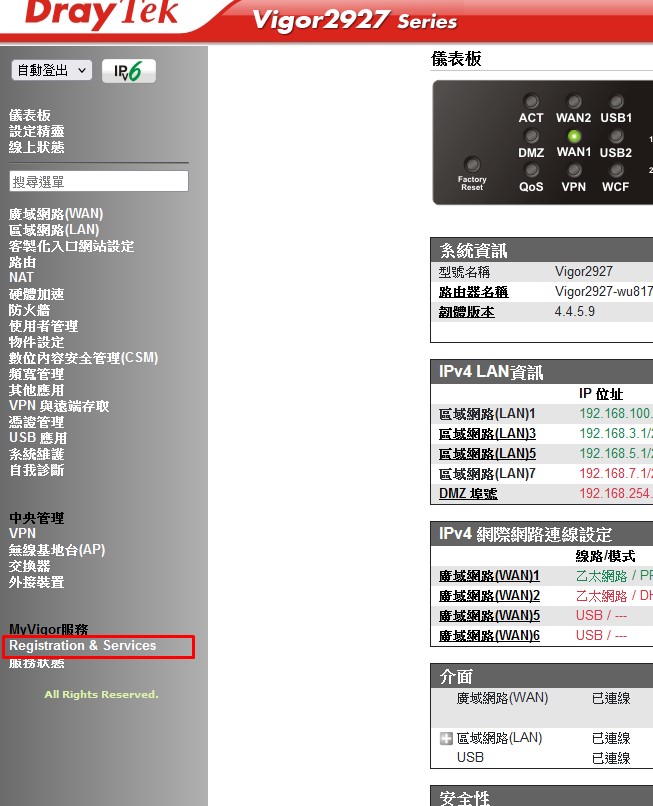Expand the 區域網路(LAN) interface row
This screenshot has width=653, height=806.
tap(447, 739)
